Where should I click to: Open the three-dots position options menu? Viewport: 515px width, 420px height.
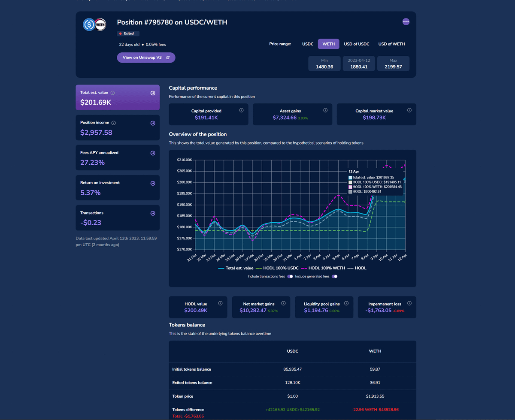406,22
